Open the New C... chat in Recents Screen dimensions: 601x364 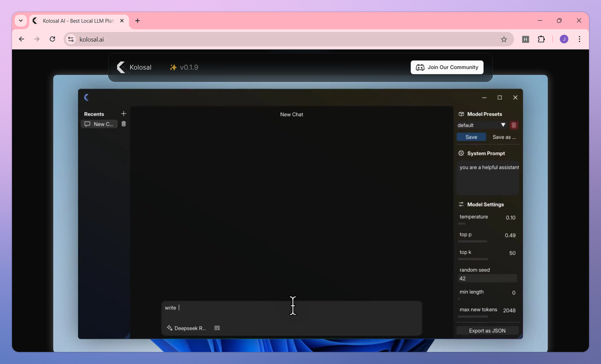pyautogui.click(x=99, y=124)
